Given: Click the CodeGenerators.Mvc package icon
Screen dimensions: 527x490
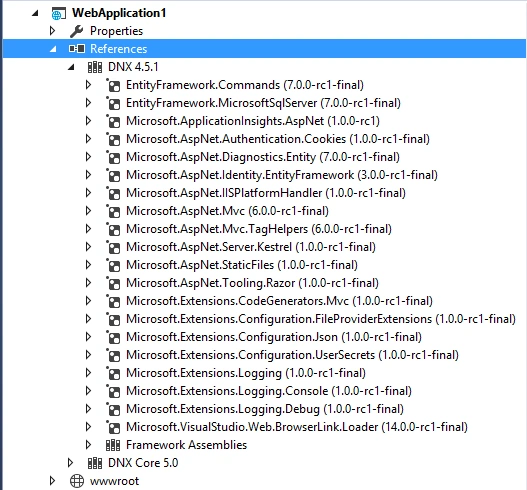Looking at the screenshot, I should (x=113, y=301).
